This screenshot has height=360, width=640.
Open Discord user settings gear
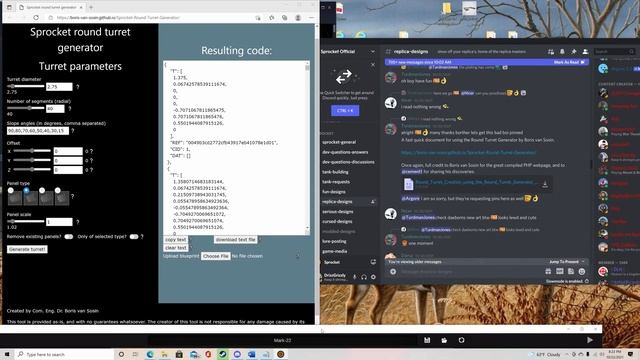pos(373,277)
